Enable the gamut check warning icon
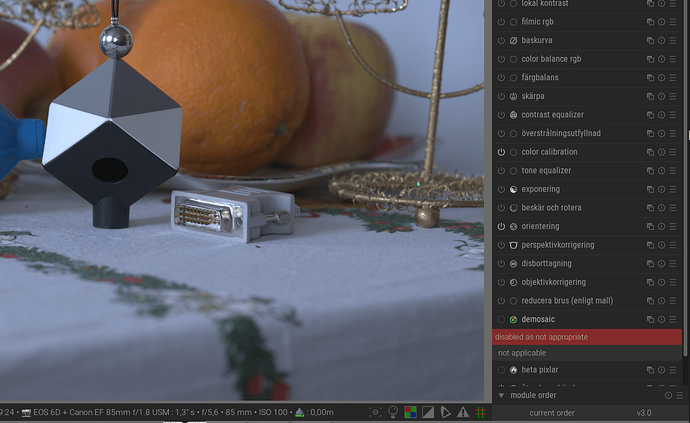 point(461,411)
